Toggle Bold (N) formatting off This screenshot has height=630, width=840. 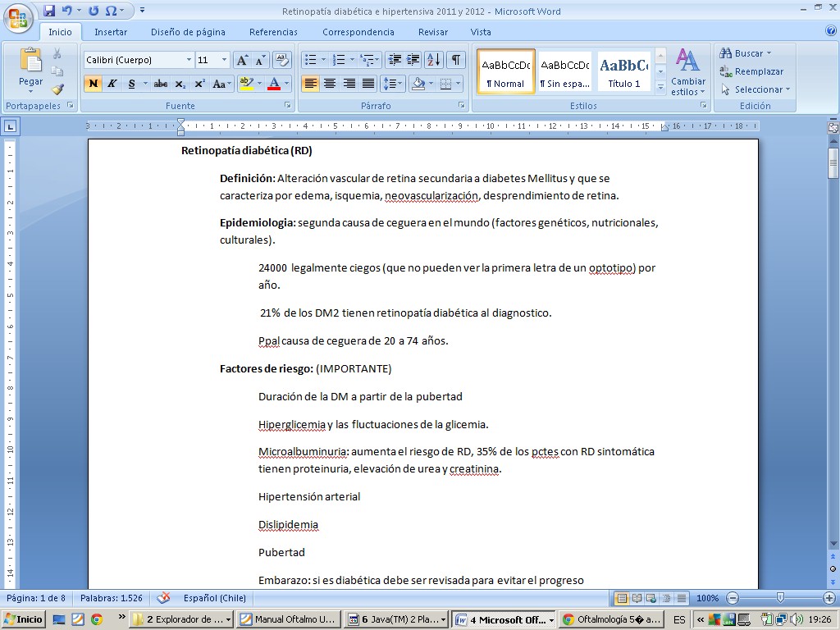[x=94, y=84]
